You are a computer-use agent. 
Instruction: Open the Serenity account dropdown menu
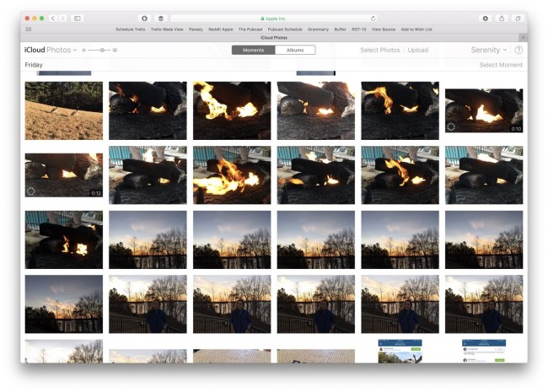489,50
